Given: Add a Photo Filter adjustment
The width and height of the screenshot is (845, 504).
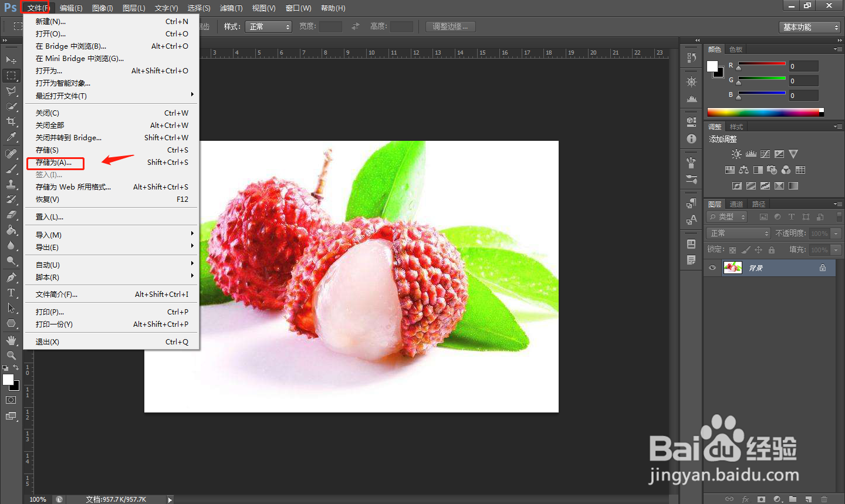Looking at the screenshot, I should (772, 170).
